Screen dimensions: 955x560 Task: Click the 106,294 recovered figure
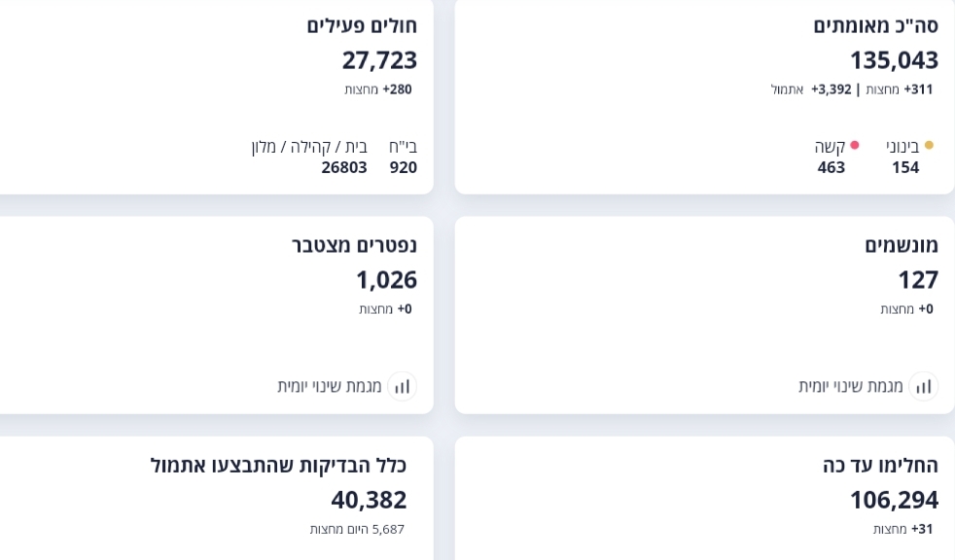[x=894, y=500]
